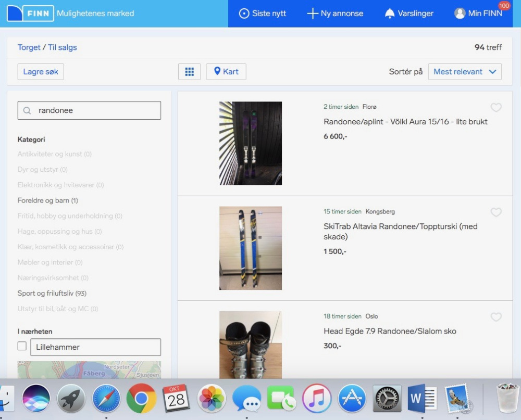Click the 6 600,- price
This screenshot has height=420, width=521.
click(335, 136)
